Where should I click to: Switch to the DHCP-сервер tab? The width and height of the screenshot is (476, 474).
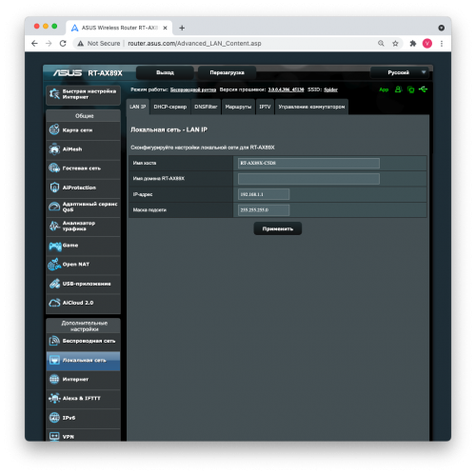tap(170, 107)
